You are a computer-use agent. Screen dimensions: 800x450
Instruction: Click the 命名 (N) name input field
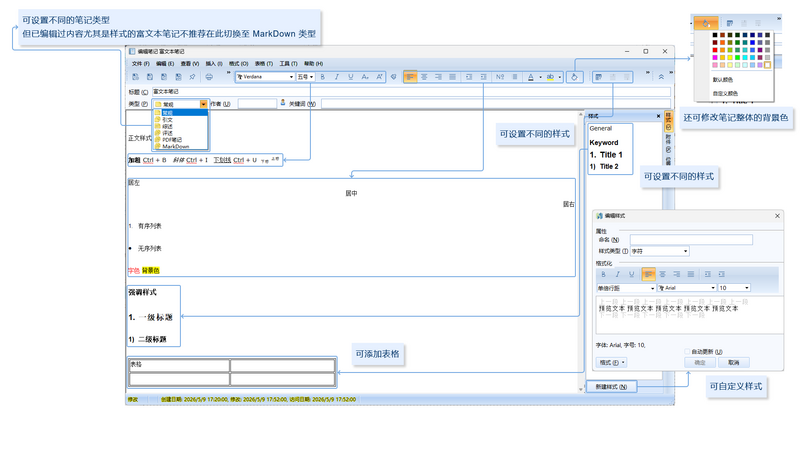[x=691, y=240]
